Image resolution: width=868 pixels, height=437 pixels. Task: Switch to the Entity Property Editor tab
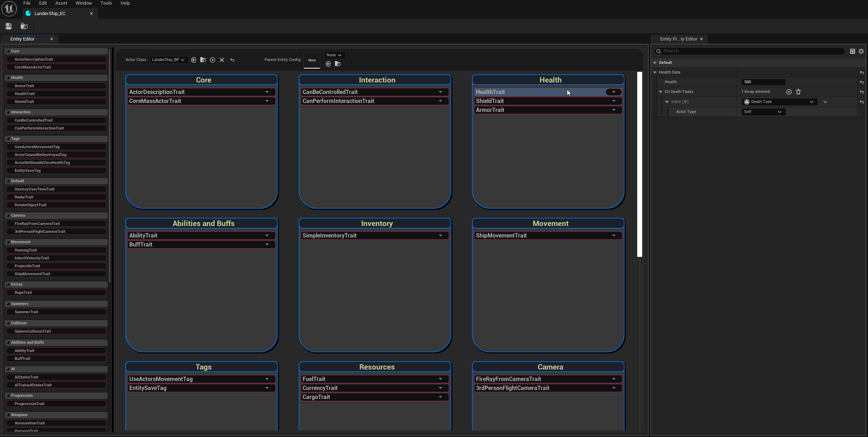click(678, 39)
